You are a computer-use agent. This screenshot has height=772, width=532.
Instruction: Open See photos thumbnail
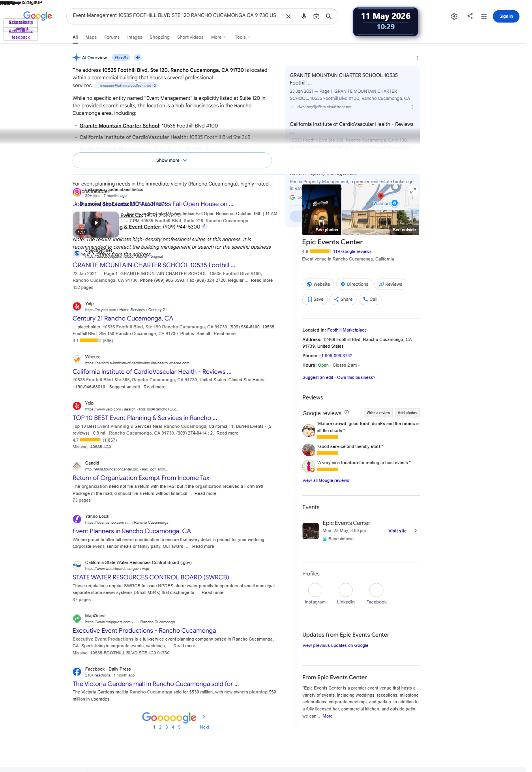pyautogui.click(x=322, y=210)
